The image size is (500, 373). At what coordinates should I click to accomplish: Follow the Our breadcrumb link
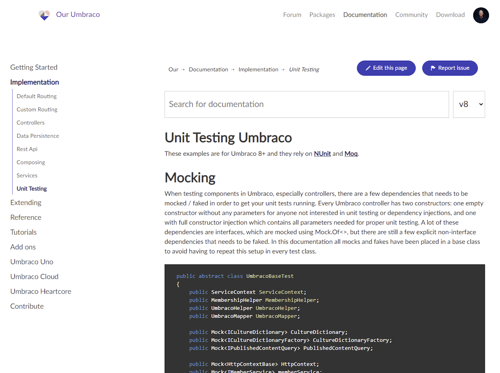click(x=173, y=69)
